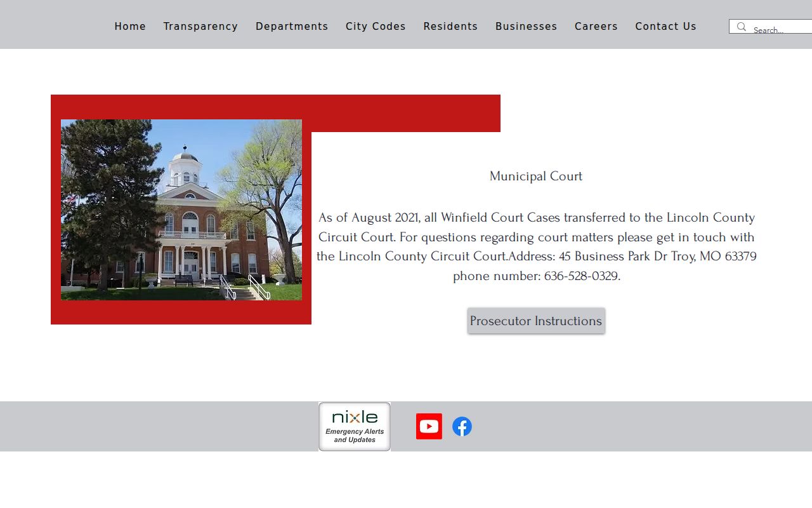Open the City Codes menu

376,27
